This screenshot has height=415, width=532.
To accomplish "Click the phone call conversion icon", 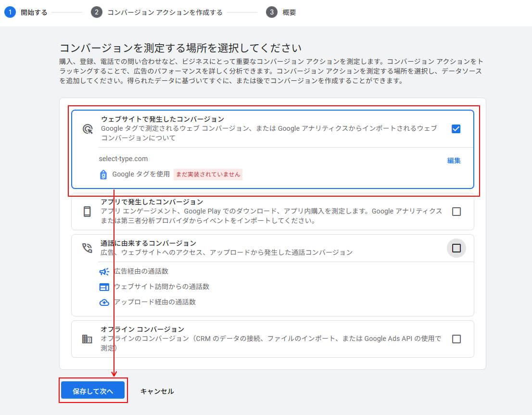I will pyautogui.click(x=87, y=248).
